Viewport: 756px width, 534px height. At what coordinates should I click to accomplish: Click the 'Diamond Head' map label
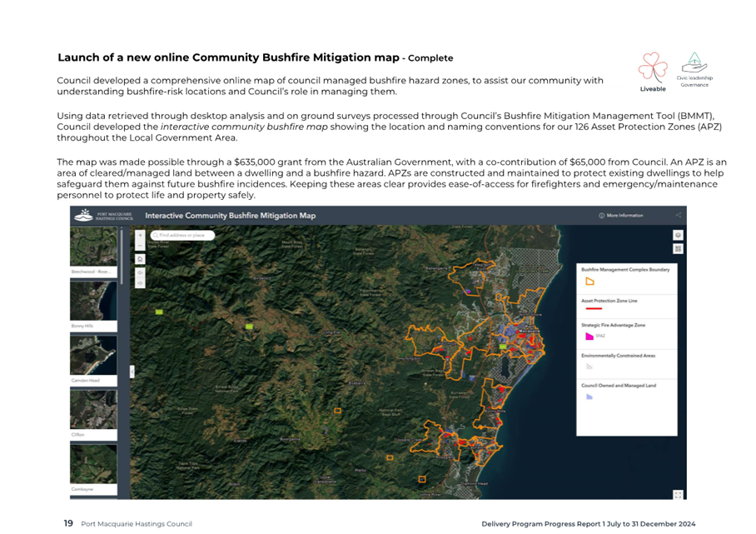[475, 483]
